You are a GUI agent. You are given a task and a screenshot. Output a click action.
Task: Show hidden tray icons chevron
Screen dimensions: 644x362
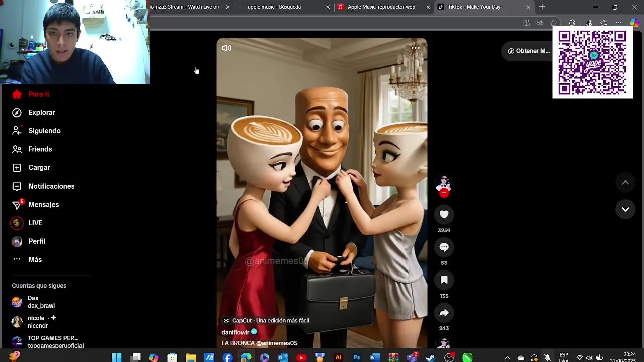(507, 358)
